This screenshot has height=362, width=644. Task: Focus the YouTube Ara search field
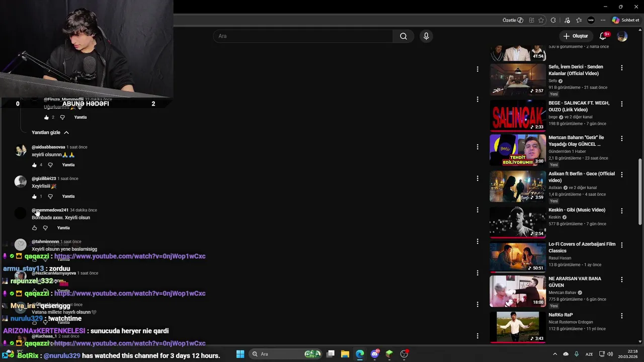click(303, 36)
